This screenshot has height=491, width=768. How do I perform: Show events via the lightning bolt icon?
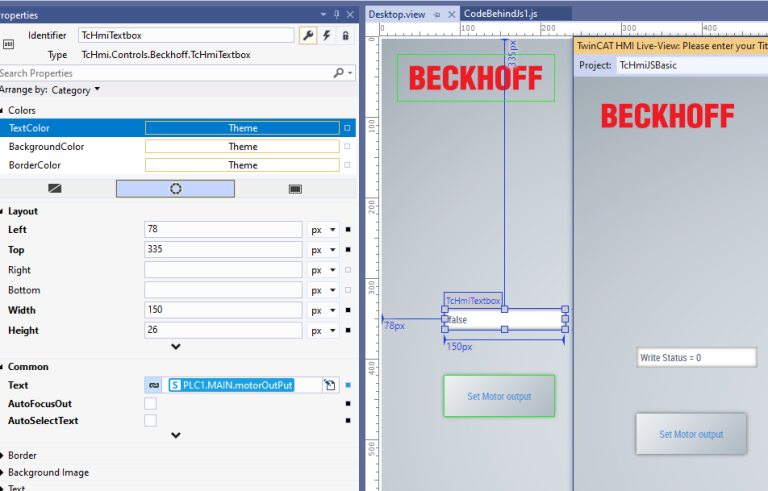[x=327, y=35]
